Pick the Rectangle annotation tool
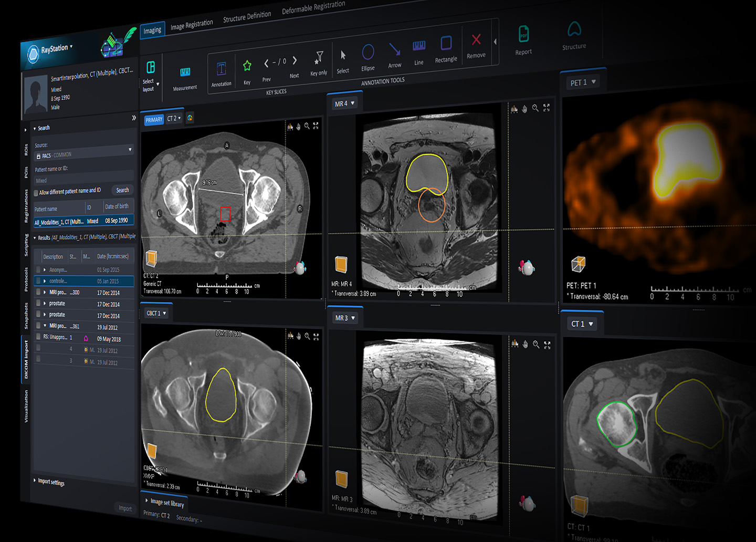The height and width of the screenshot is (542, 756). pos(446,44)
